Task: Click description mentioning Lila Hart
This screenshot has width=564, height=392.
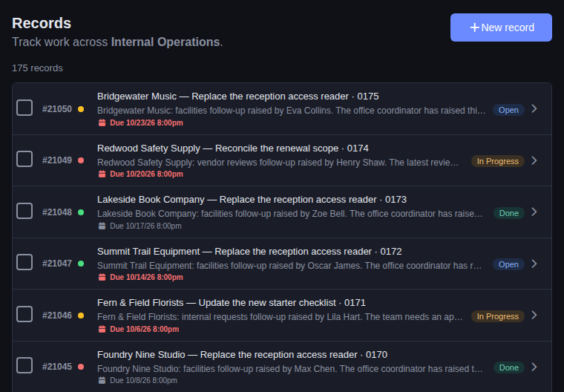Action: (x=280, y=317)
